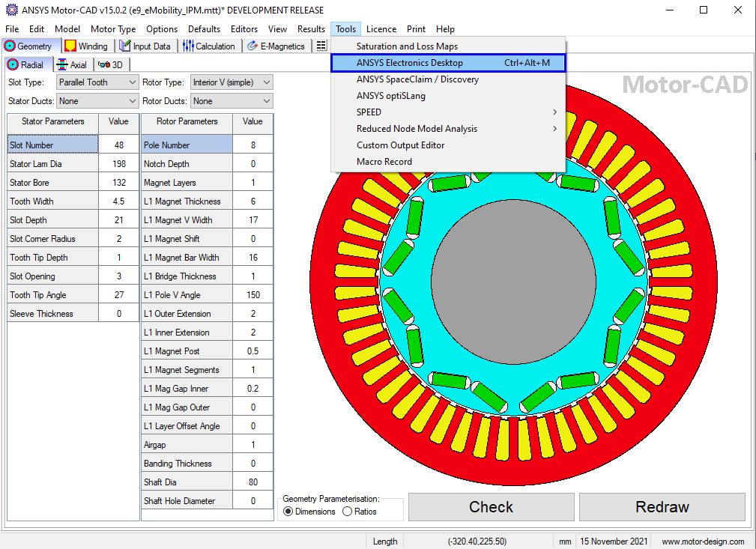Screen dimensions: 756x549
Task: Click the Stator Bore value cell
Action: [x=119, y=183]
